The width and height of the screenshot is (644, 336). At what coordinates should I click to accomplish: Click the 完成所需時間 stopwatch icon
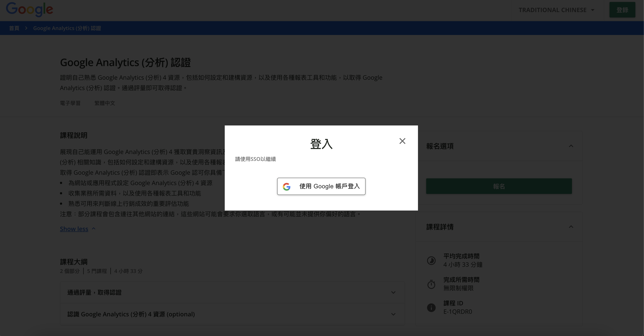(431, 284)
